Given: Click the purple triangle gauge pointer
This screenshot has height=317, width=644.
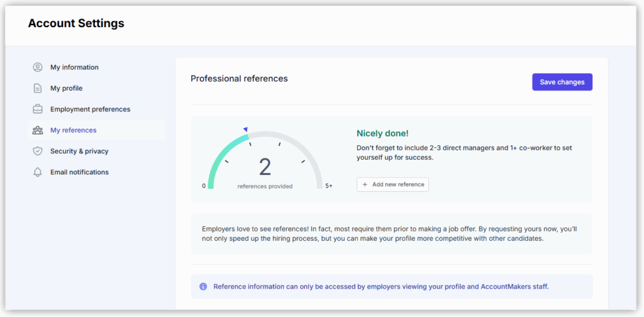Looking at the screenshot, I should 245,130.
